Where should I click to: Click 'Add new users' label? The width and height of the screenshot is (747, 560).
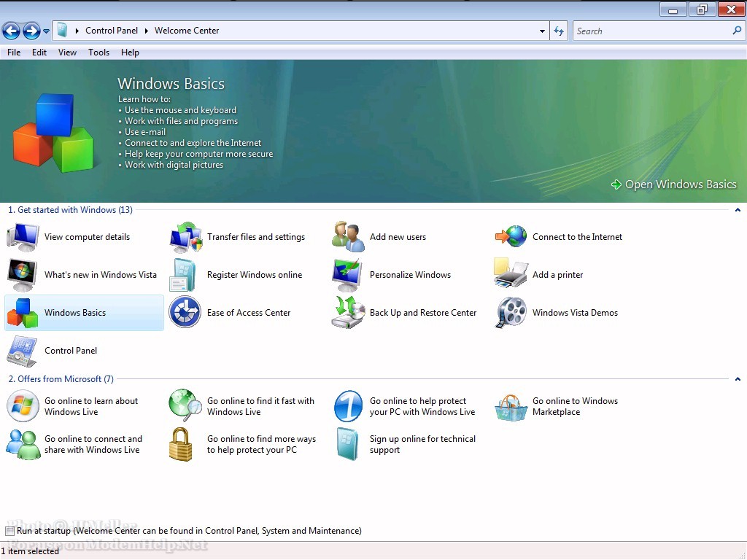point(398,237)
